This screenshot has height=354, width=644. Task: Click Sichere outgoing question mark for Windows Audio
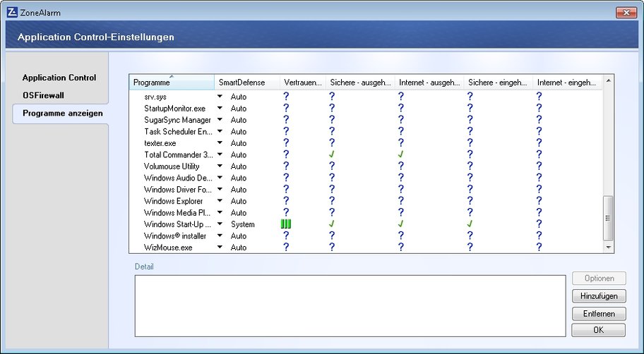pos(331,178)
